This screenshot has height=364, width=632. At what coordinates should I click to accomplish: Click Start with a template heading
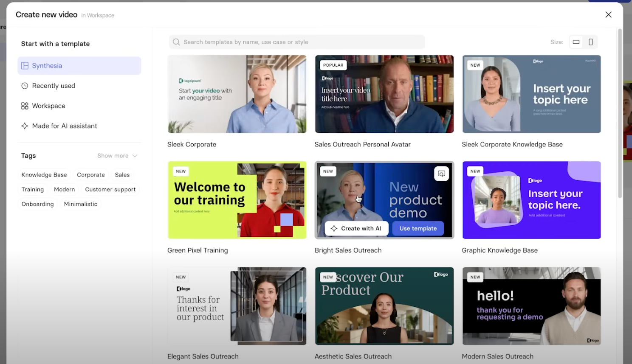tap(55, 44)
